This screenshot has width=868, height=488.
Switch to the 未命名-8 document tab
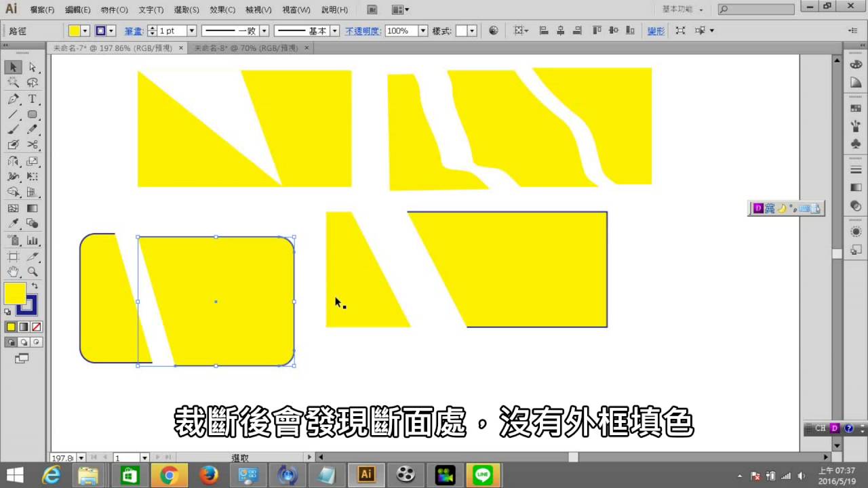[247, 48]
